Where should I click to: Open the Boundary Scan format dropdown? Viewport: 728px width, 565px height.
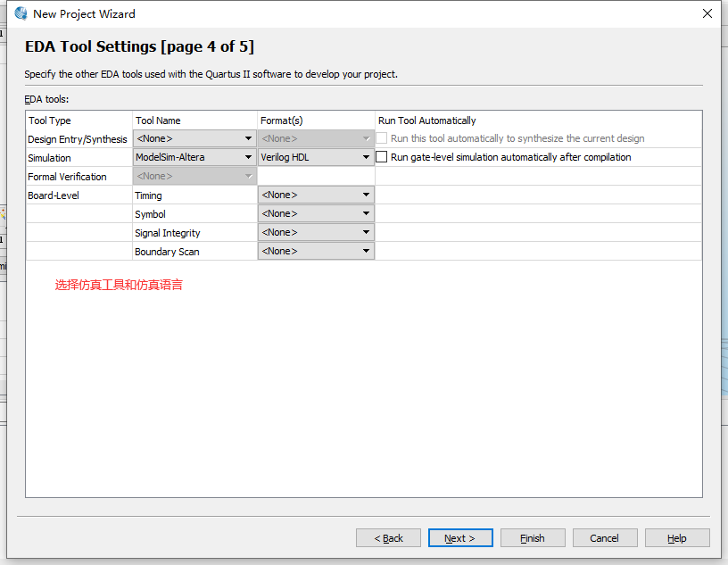point(316,251)
